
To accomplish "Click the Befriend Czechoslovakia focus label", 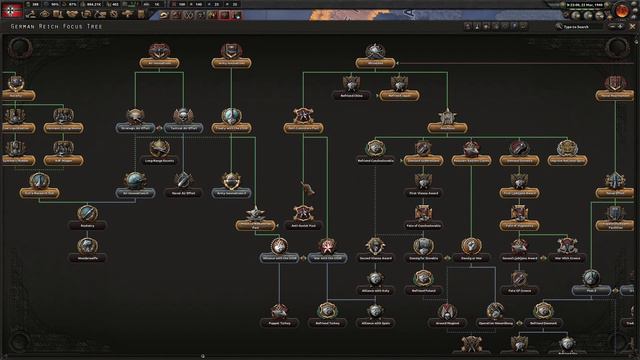I will coord(376,161).
